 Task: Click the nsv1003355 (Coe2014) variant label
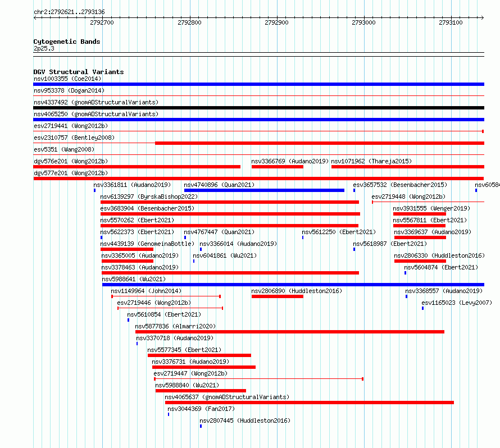(x=67, y=79)
